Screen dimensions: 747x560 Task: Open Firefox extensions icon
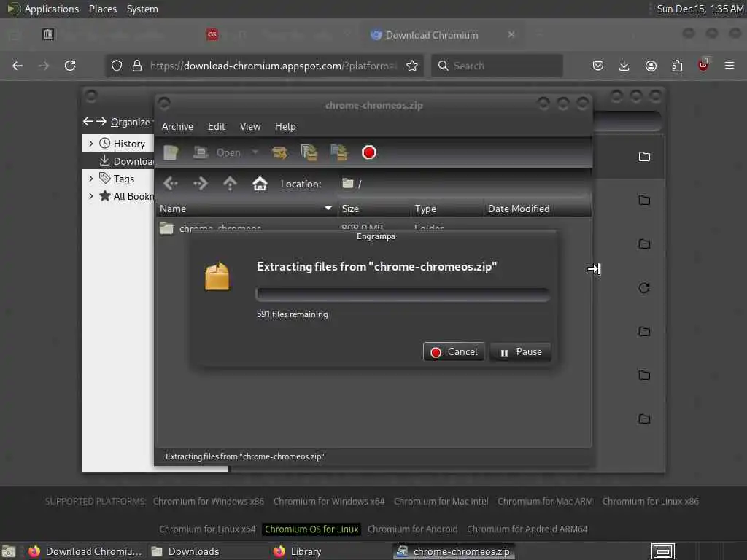coord(677,66)
